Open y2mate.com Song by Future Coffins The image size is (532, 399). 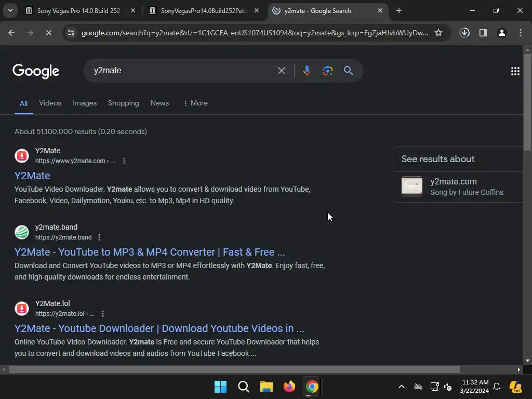[458, 187]
